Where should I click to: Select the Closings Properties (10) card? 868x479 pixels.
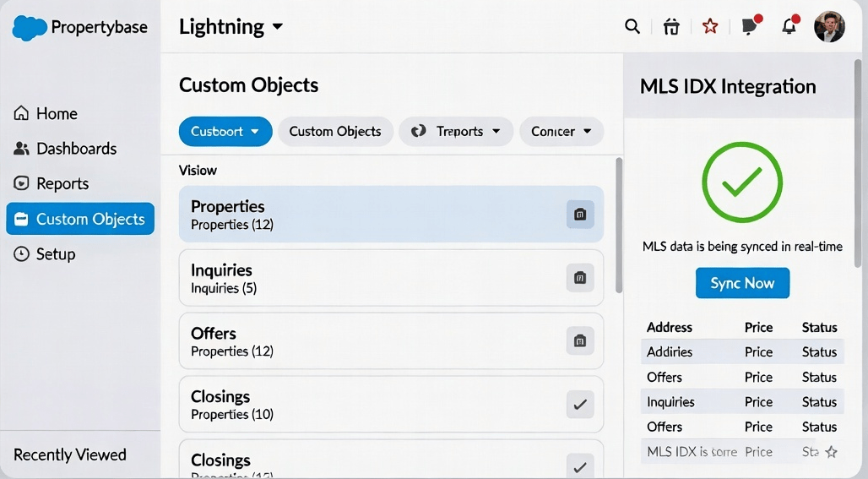(391, 405)
